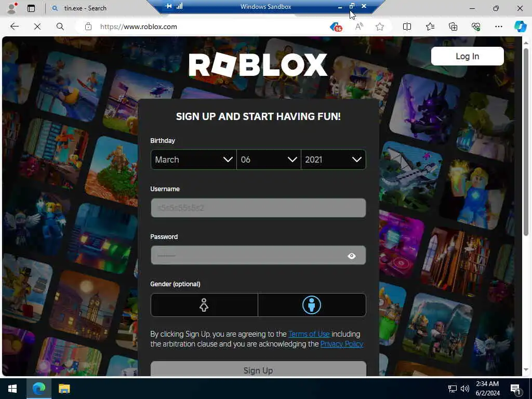The width and height of the screenshot is (532, 399).
Task: Click the Edge icon on the taskbar
Action: [38, 389]
